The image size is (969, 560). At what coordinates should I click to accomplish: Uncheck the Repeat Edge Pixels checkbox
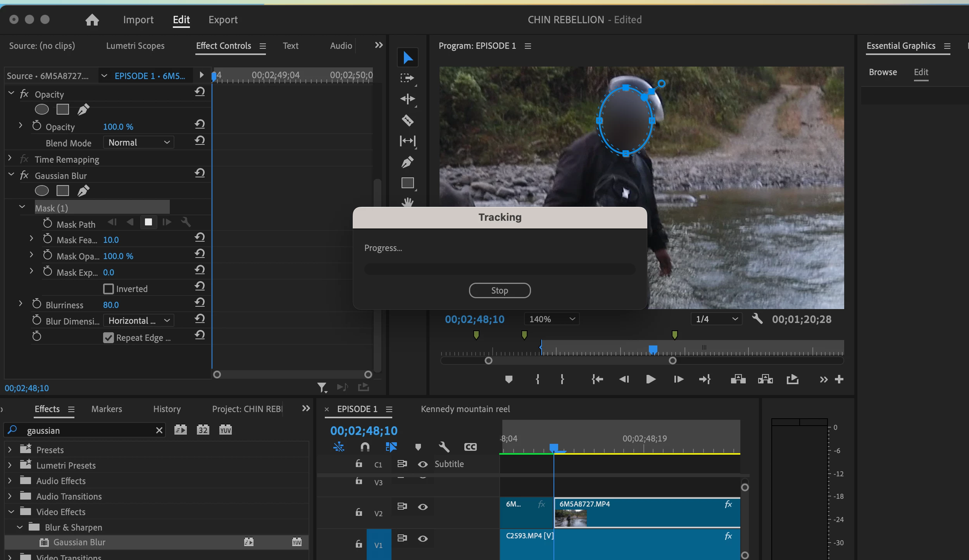tap(109, 338)
